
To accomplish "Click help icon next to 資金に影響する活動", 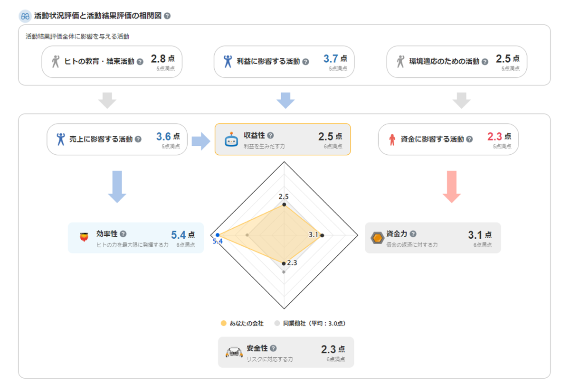I will (x=469, y=140).
